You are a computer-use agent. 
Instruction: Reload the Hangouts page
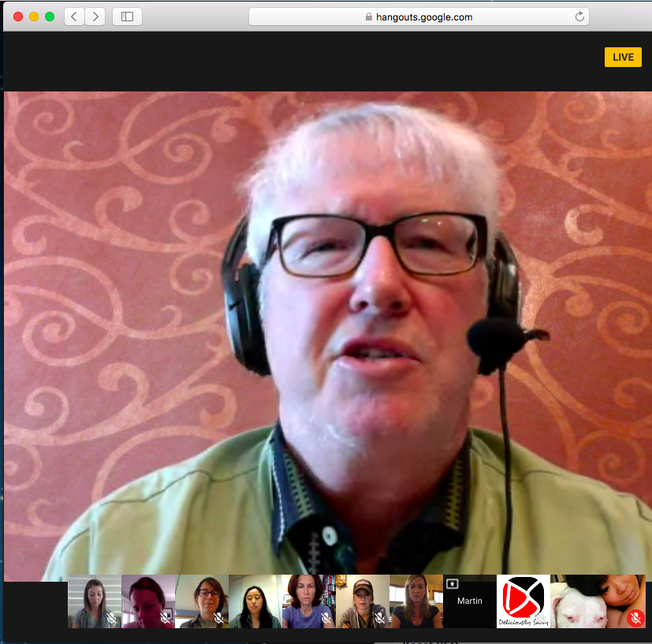click(579, 17)
